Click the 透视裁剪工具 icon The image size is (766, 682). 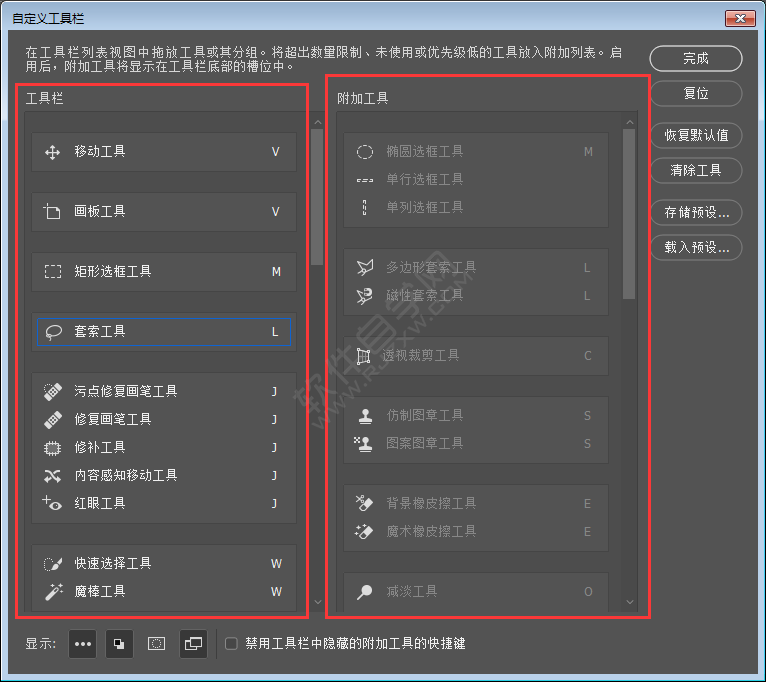click(x=363, y=356)
